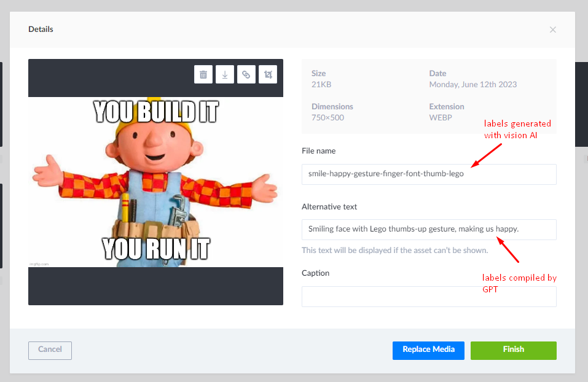Screen dimensions: 588x382
Task: Click the File name input field
Action: 429,174
